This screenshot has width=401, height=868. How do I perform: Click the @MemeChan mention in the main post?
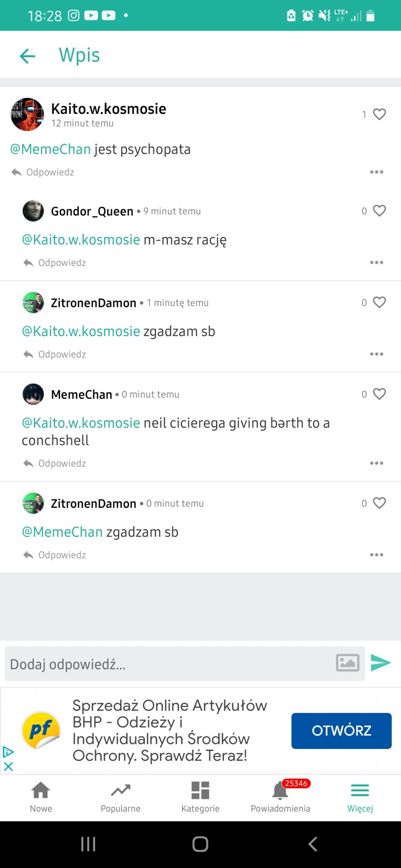click(x=50, y=149)
